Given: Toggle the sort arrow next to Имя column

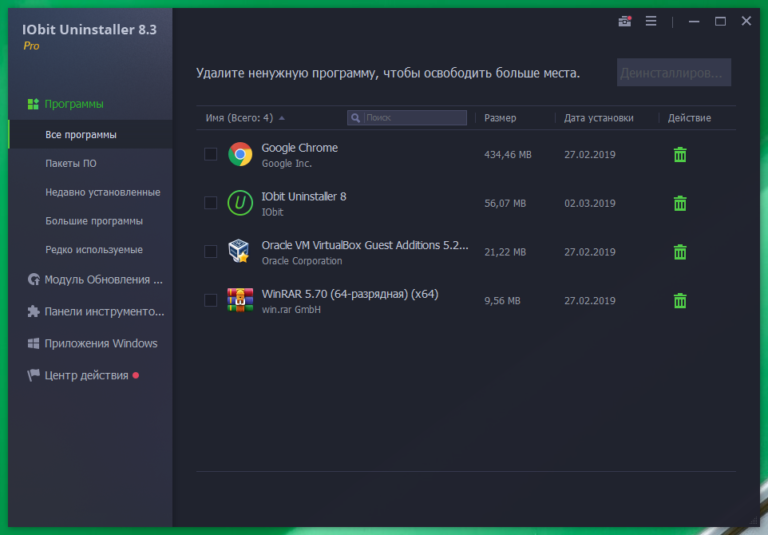Looking at the screenshot, I should (x=282, y=118).
